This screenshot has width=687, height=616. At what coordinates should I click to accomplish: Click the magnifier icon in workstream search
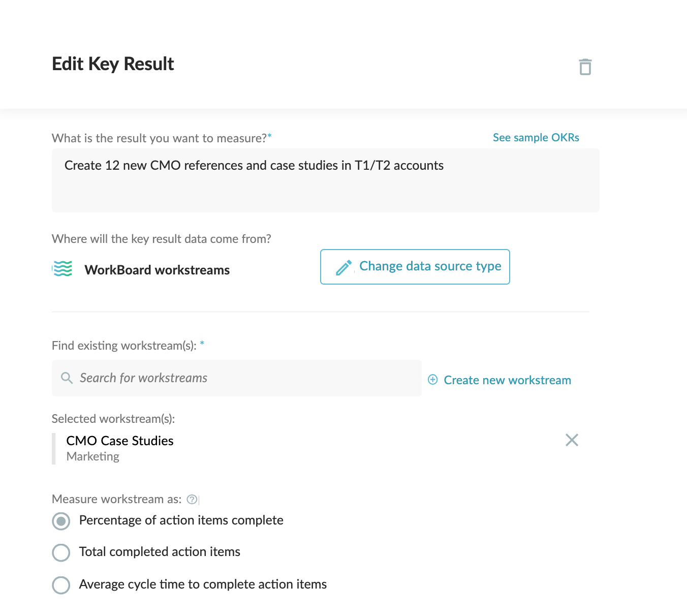(x=67, y=378)
